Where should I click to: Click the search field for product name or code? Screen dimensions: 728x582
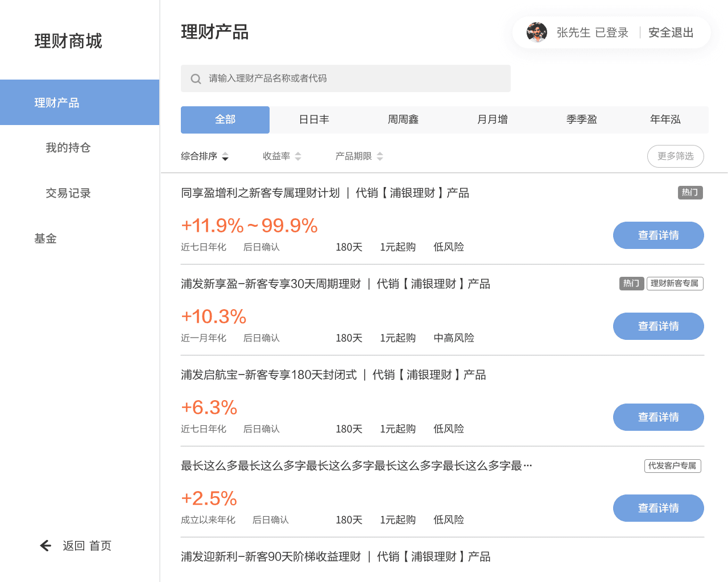click(x=346, y=78)
